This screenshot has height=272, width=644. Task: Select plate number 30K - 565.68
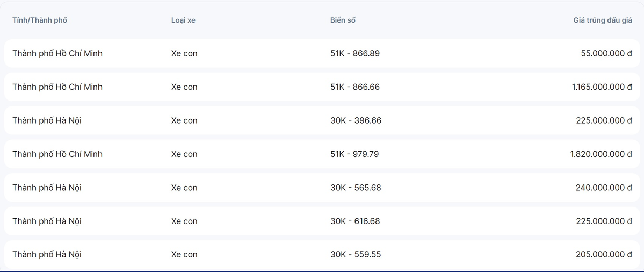[356, 188]
